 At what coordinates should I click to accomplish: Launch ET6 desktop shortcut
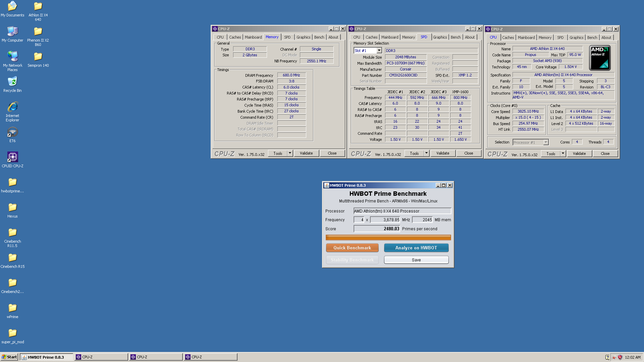(x=12, y=135)
